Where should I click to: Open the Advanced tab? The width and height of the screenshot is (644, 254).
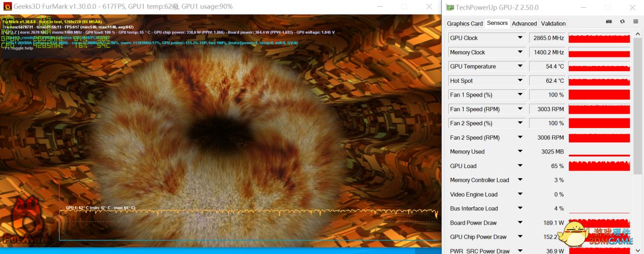pos(524,23)
